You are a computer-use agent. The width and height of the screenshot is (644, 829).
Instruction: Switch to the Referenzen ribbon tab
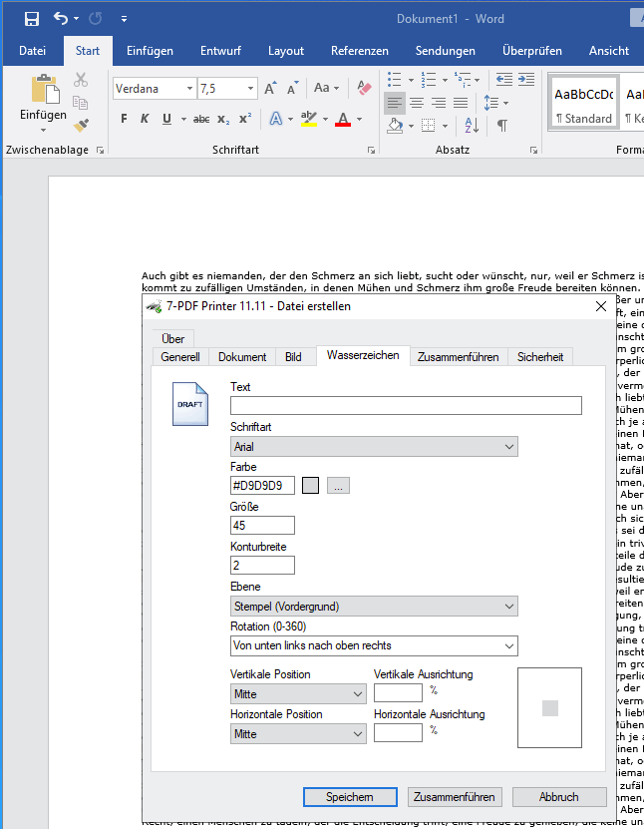360,51
